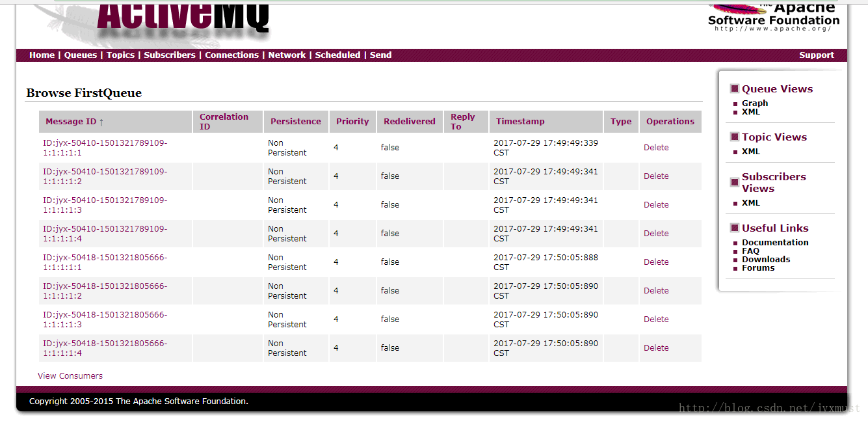Delete message jyx-50418 ending 1:1:1:1:3
The height and width of the screenshot is (421, 868).
tap(656, 319)
